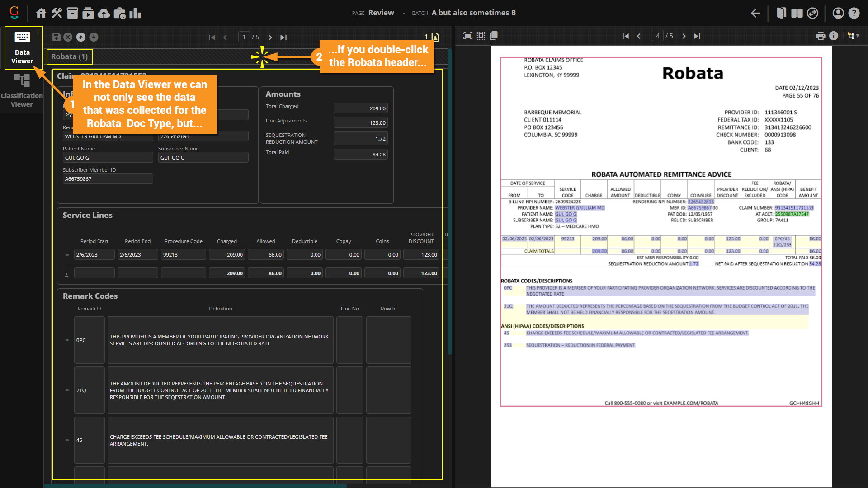This screenshot has width=868, height=488.
Task: Switch to Classification Viewer tab
Action: [22, 91]
